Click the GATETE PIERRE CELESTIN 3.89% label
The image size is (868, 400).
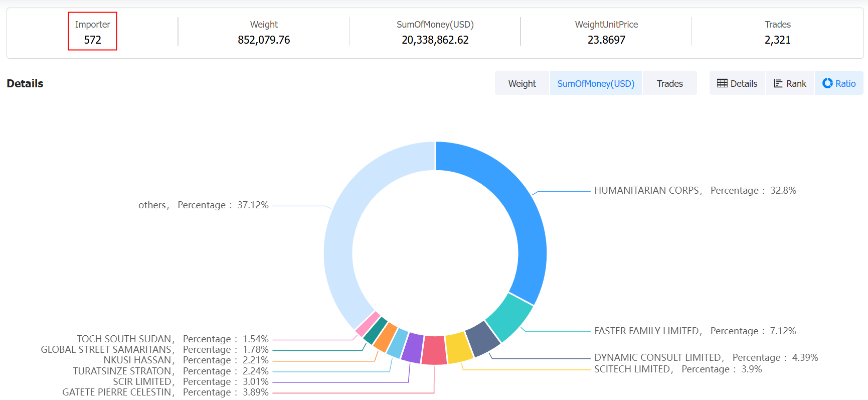(x=165, y=392)
